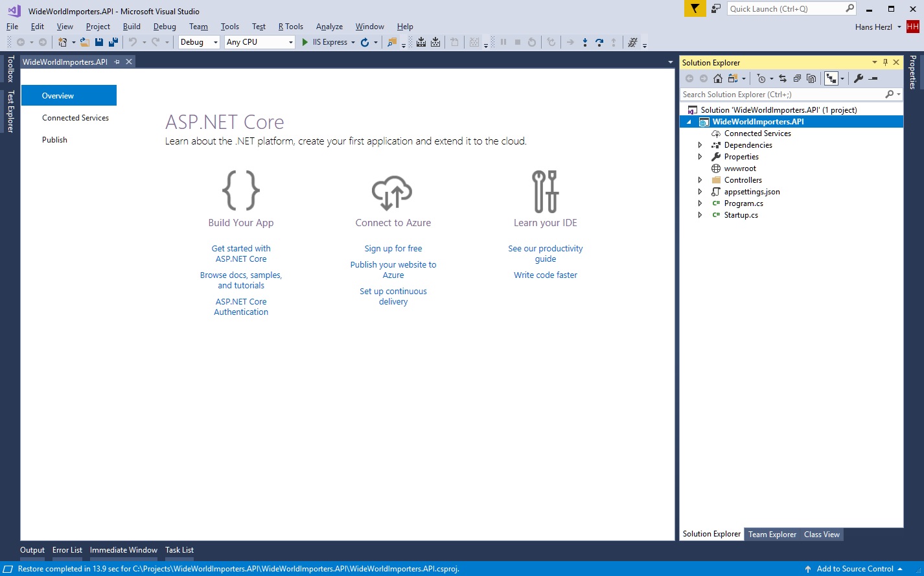Toggle auto-hide pin on Solution Explorer
The image size is (924, 576).
click(885, 62)
